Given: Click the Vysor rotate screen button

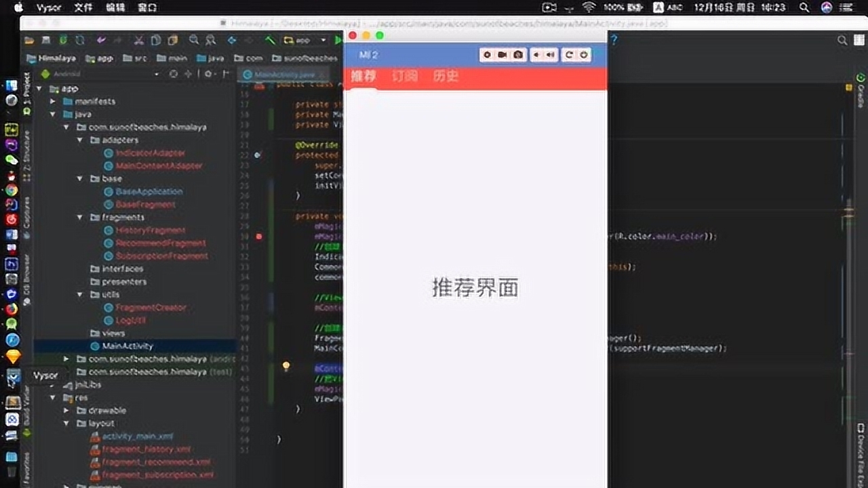Looking at the screenshot, I should click(x=569, y=55).
